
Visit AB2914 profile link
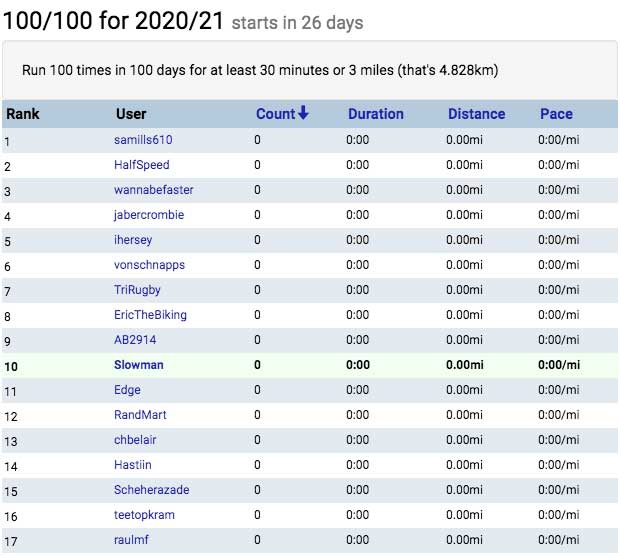[x=135, y=340]
